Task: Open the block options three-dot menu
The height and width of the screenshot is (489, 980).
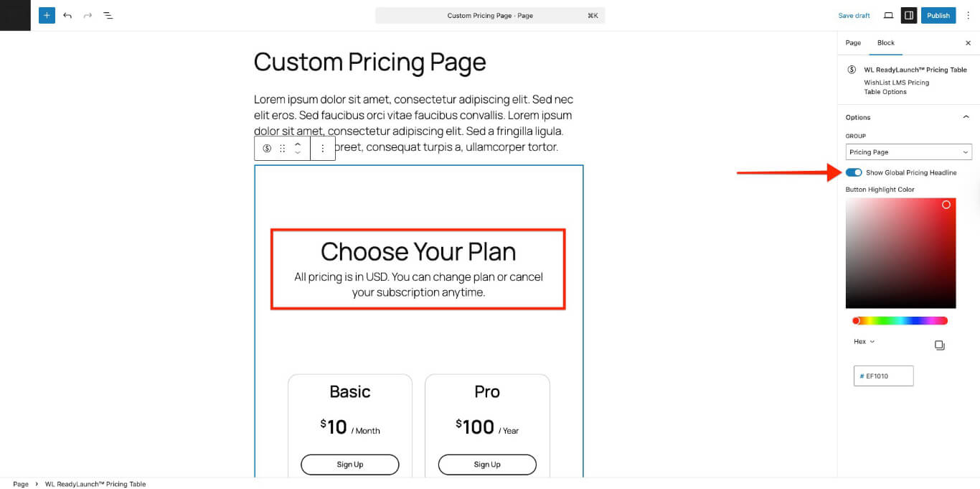Action: [x=323, y=148]
